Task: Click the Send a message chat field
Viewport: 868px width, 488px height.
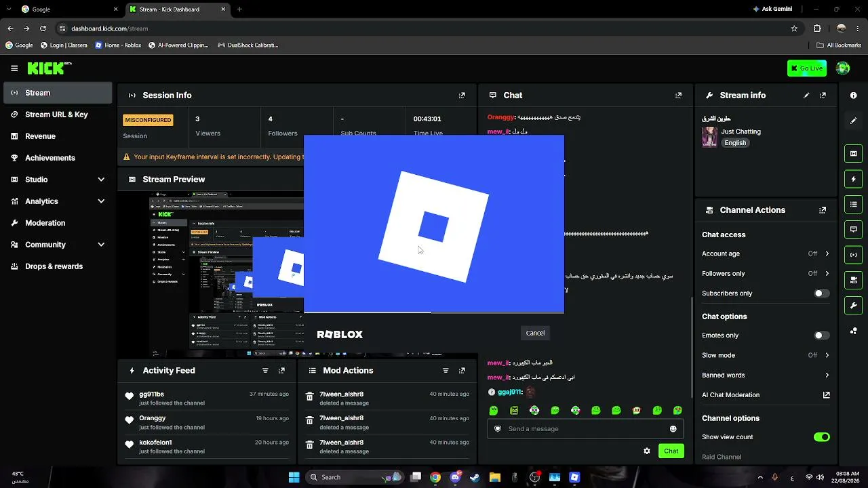Action: (585, 429)
